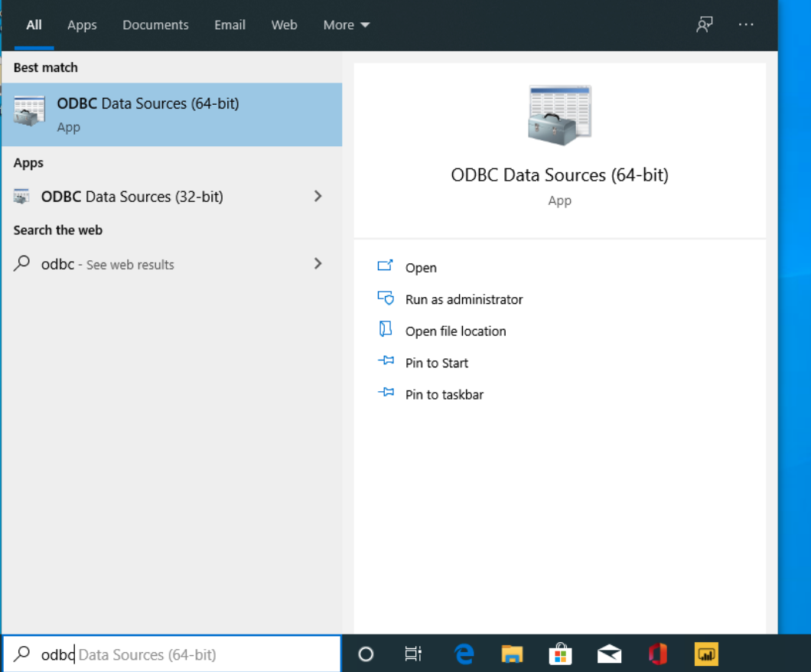Screen dimensions: 811x672
Task: Expand the odbc web results chevron
Action: coord(318,263)
